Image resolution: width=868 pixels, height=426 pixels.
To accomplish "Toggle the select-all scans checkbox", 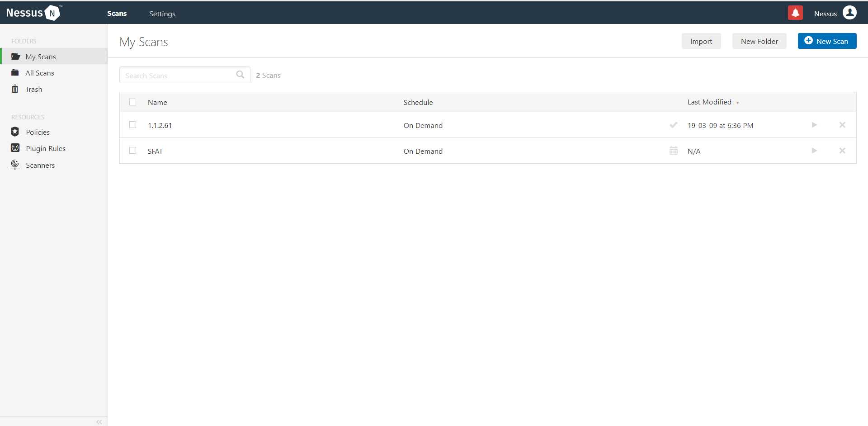I will point(132,102).
